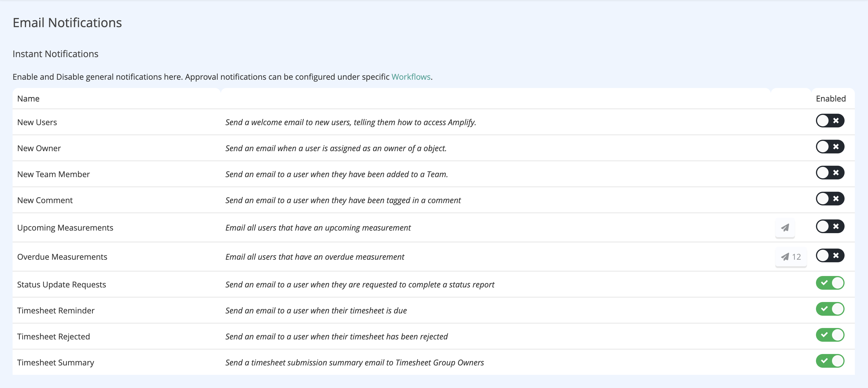Turn on New Team Member email toggle

[x=830, y=173]
